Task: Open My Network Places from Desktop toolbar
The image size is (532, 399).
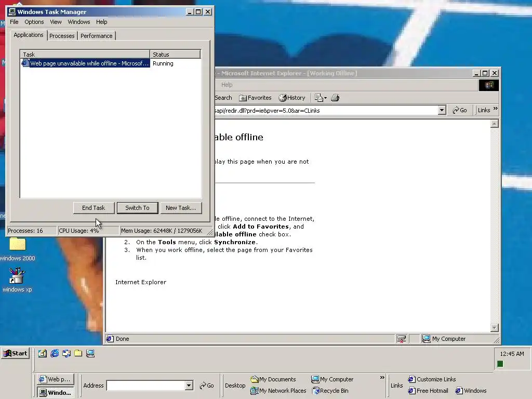Action: (x=278, y=391)
